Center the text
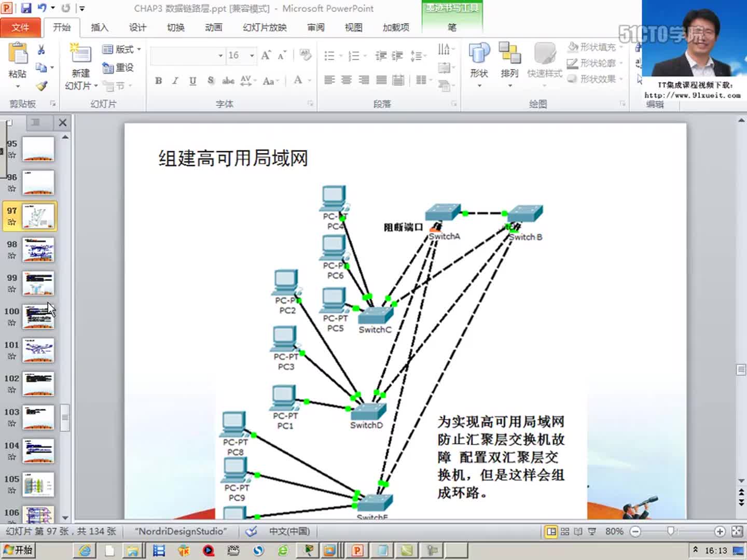This screenshot has width=747, height=560. point(347,80)
